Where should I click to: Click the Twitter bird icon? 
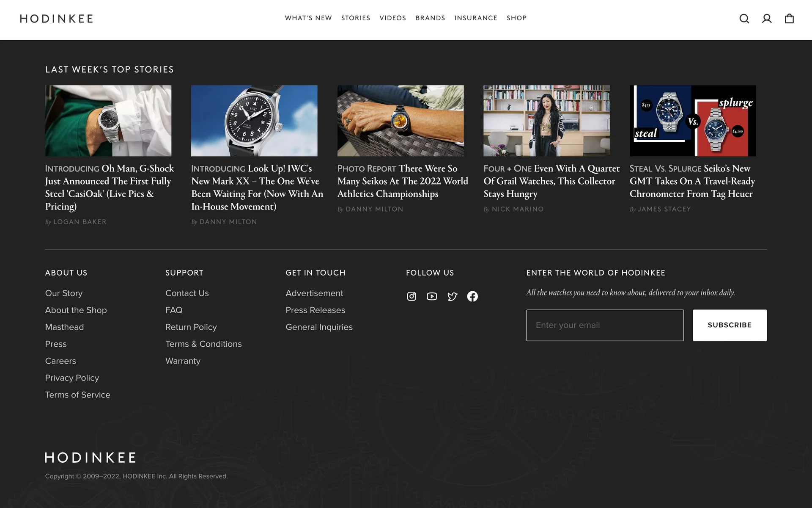[452, 296]
